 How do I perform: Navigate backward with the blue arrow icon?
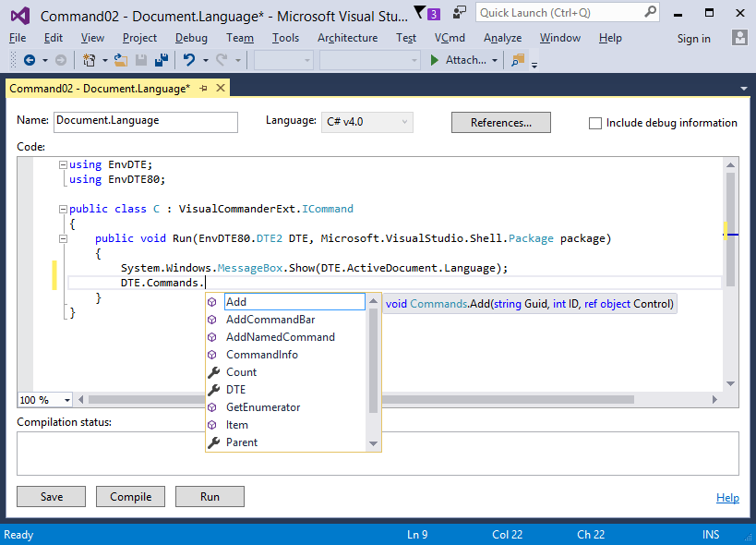pos(30,60)
